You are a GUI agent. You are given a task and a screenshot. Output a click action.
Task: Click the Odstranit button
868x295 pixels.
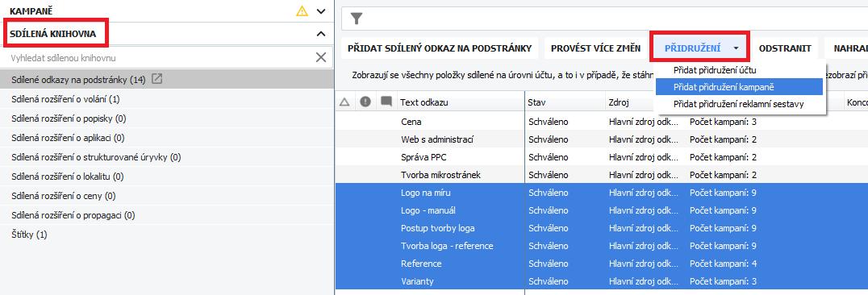click(x=785, y=48)
